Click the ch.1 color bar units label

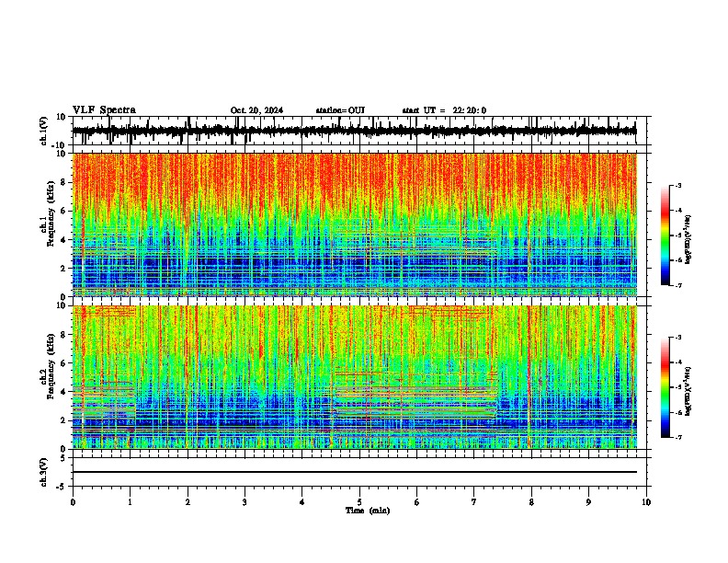pos(689,240)
